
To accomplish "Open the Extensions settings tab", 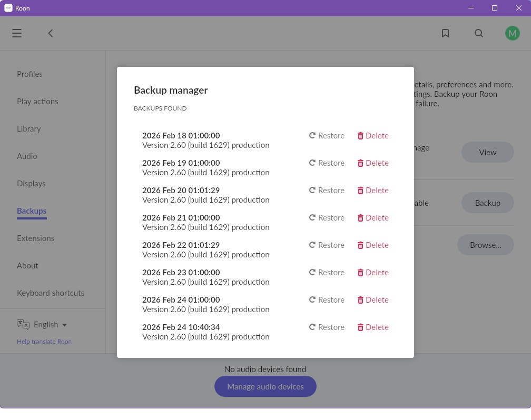I will [x=35, y=238].
